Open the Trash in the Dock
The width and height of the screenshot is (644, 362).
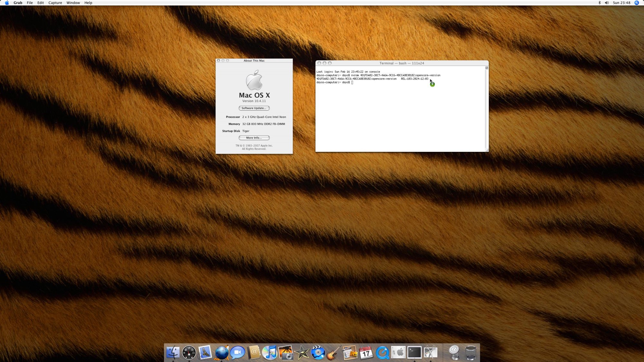tap(471, 353)
